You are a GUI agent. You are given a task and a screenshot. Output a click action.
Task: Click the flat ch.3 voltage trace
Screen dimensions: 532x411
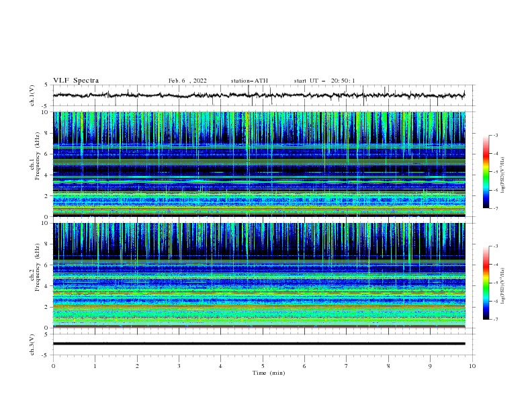pos(259,344)
